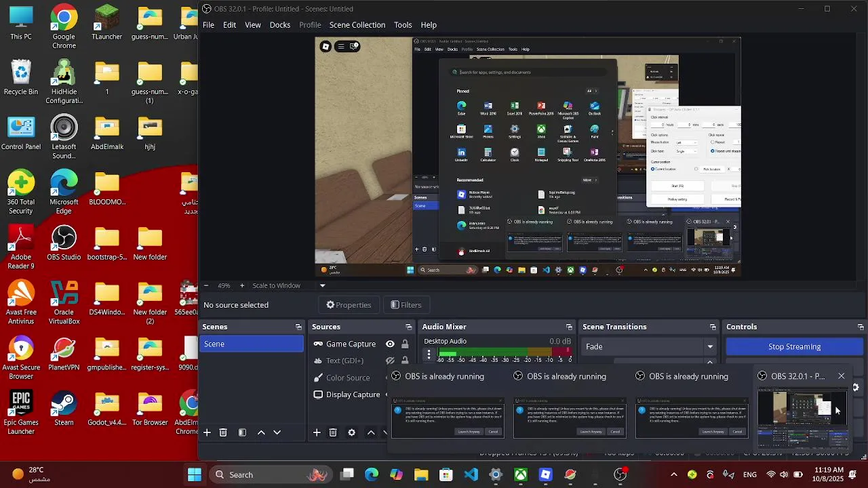Open Epic Games Launcher desktop icon
Image resolution: width=868 pixels, height=488 pixels.
click(x=21, y=413)
